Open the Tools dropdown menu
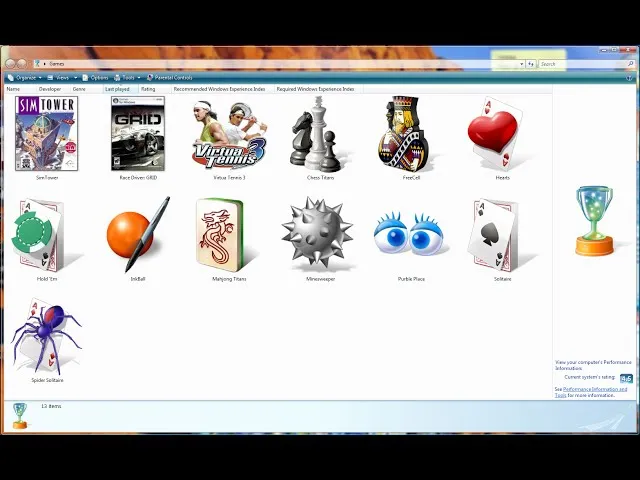Screen dimensions: 640x480 (127, 78)
